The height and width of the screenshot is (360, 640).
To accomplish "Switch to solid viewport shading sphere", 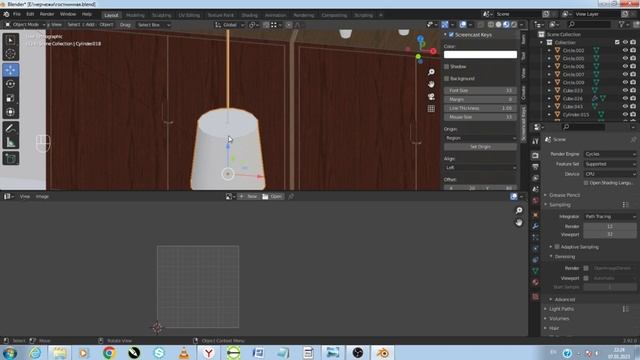I will tap(498, 24).
